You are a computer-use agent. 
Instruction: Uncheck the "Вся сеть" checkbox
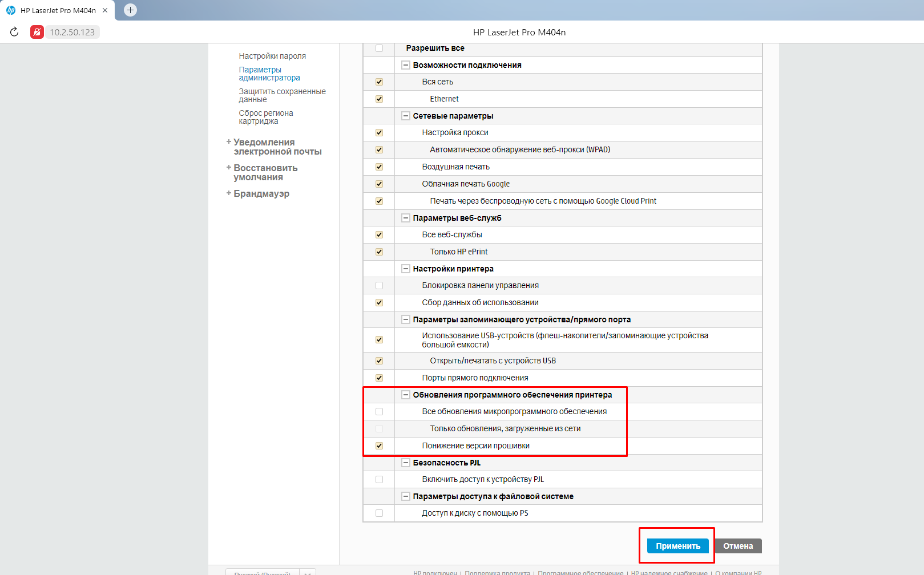pos(380,82)
